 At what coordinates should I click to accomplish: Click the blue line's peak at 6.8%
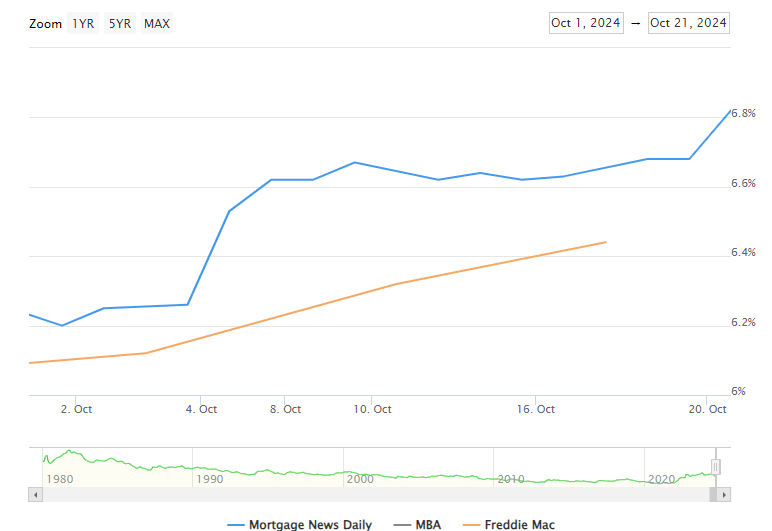pos(730,110)
